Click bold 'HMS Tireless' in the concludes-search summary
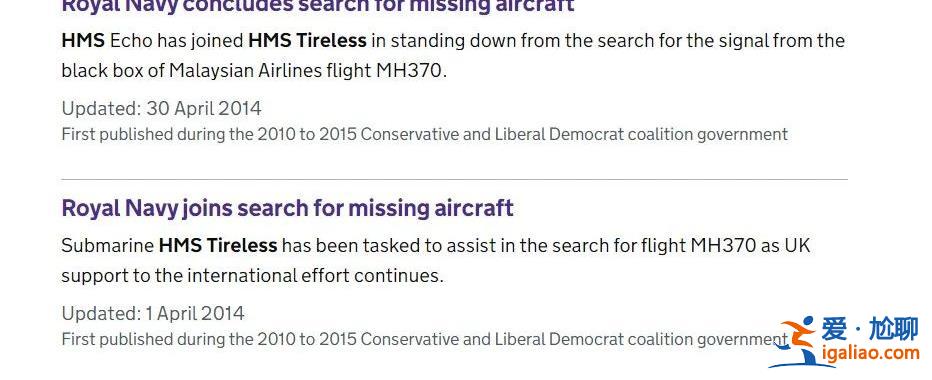The width and height of the screenshot is (932, 380). [307, 40]
